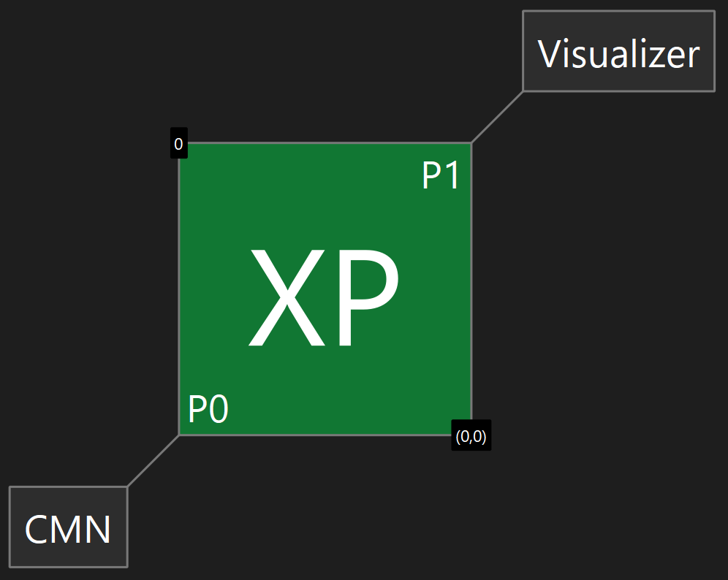Select the P0 port label
Screen dimensions: 728x580
click(x=208, y=410)
